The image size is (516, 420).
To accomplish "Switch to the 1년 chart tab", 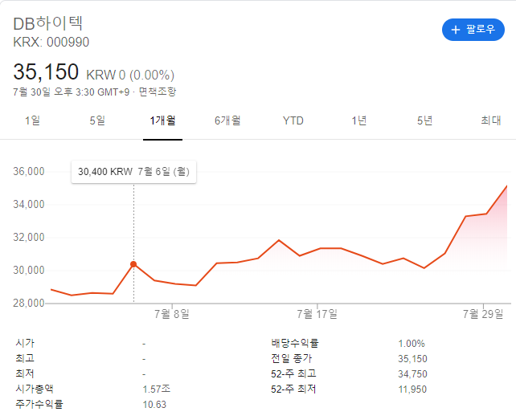I will 359,120.
